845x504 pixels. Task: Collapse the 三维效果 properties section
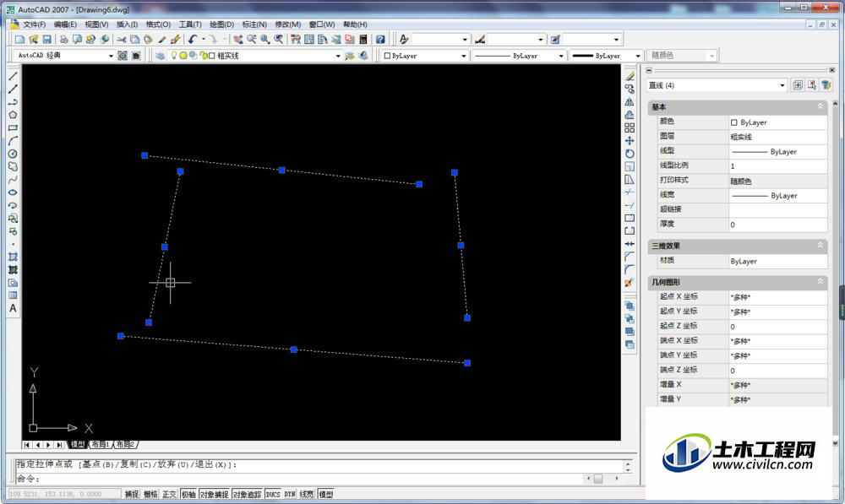coord(820,245)
